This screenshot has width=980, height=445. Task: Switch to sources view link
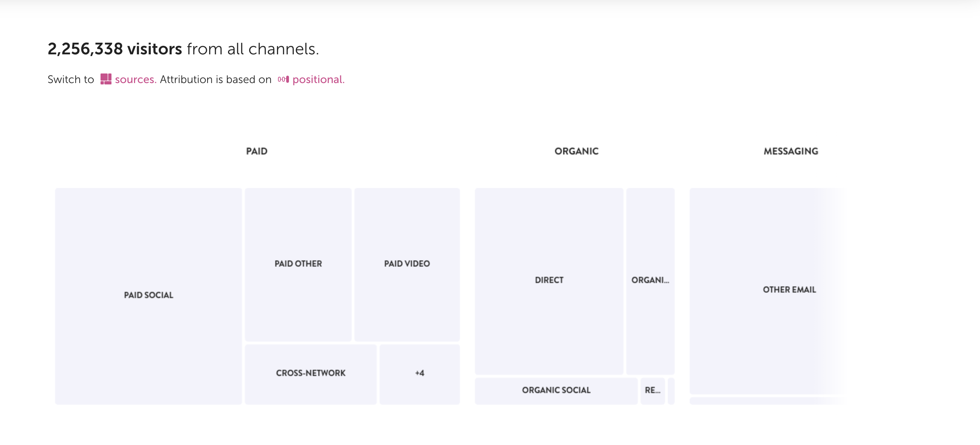click(x=135, y=80)
